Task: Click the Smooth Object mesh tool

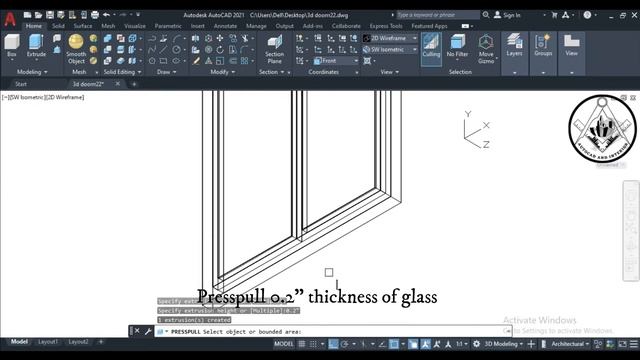Action: coord(76,49)
